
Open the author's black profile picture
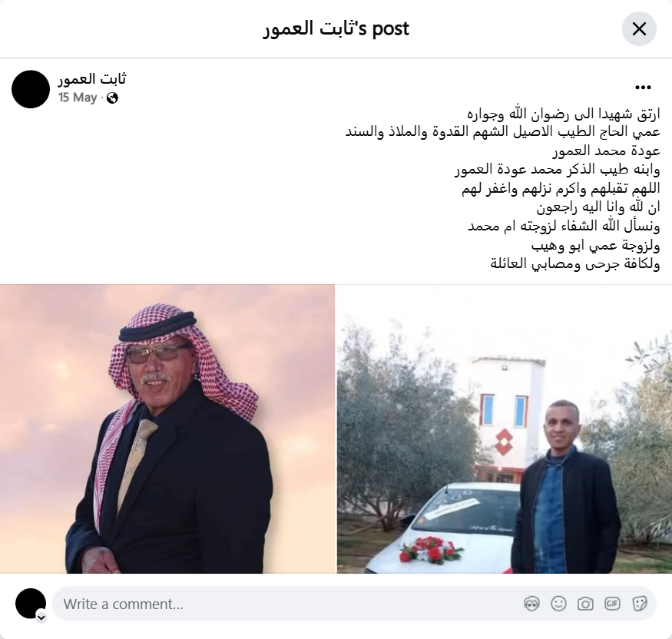pos(31,89)
